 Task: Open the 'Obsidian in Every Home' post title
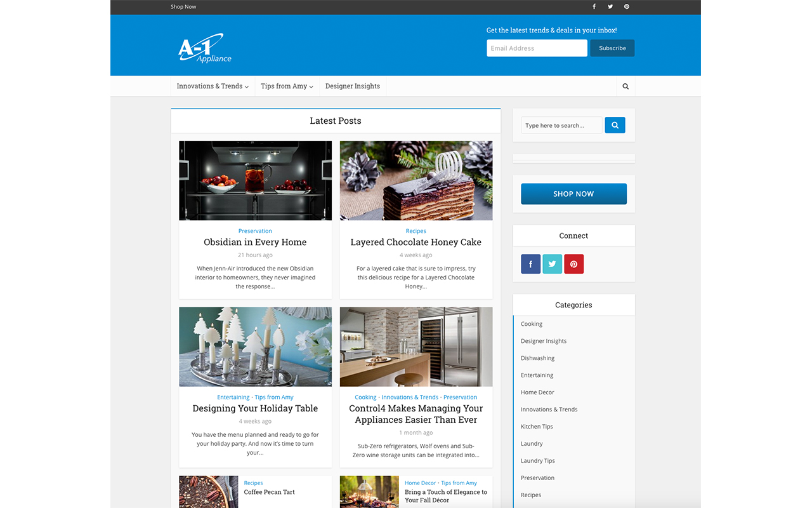[255, 242]
